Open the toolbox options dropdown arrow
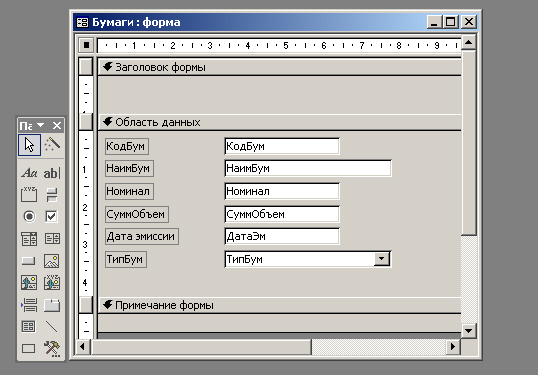The height and width of the screenshot is (375, 538). click(x=41, y=126)
